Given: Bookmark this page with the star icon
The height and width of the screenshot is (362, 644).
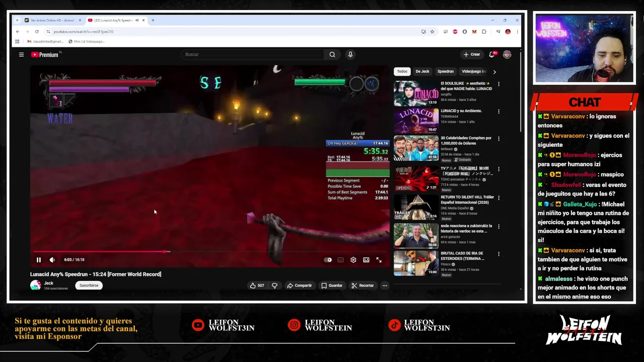Looking at the screenshot, I should pos(432,31).
